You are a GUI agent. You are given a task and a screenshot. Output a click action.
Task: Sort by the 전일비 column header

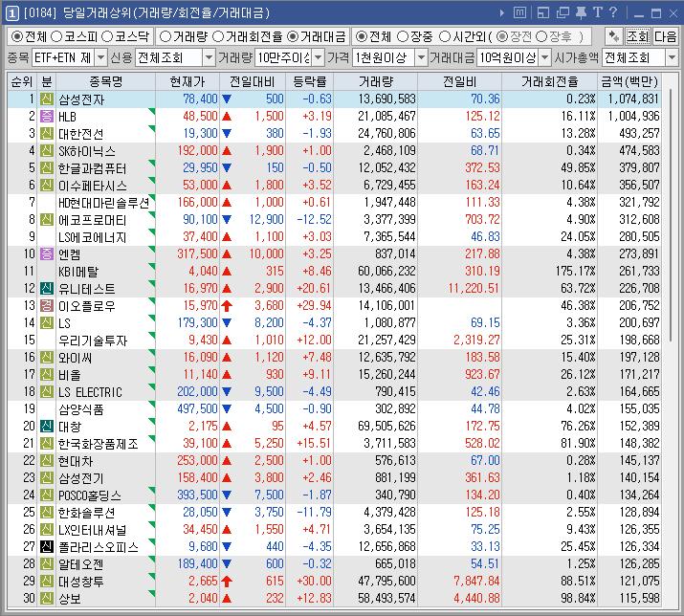[x=459, y=81]
